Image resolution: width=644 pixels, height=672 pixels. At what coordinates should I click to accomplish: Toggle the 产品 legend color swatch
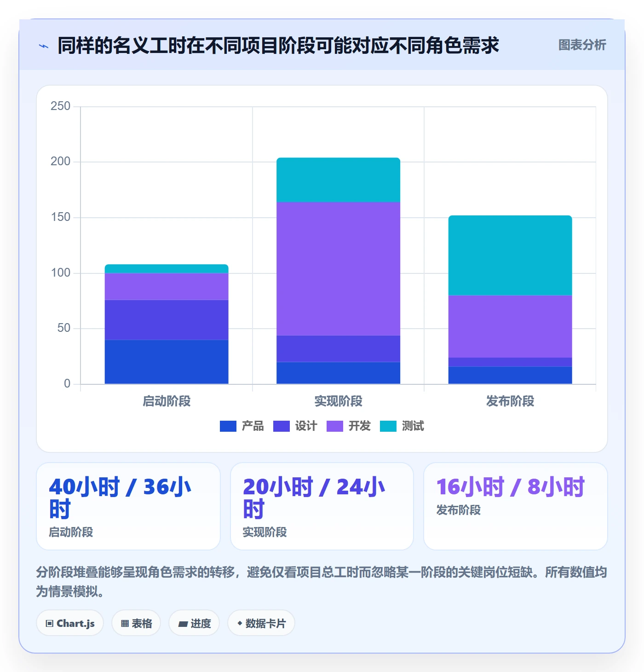228,426
